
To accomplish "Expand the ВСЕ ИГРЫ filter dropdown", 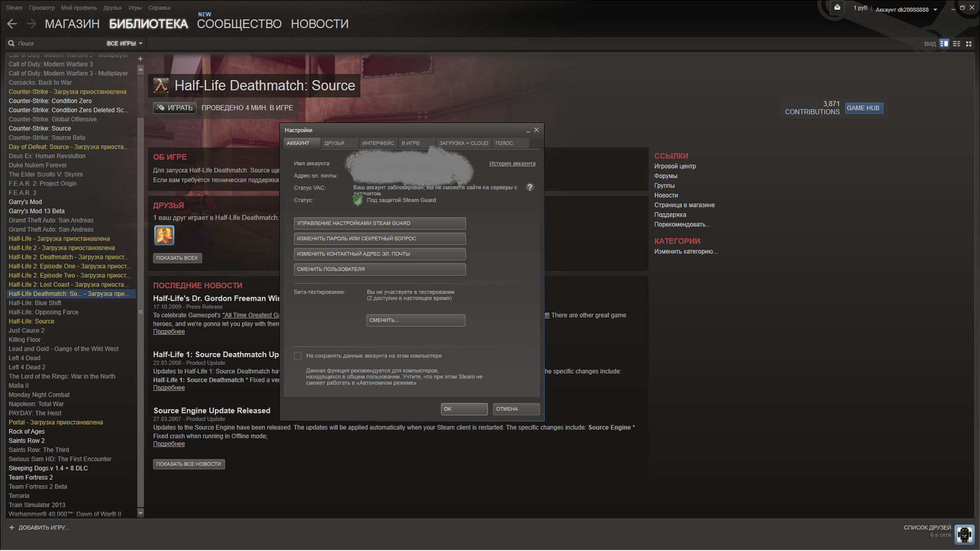I will pyautogui.click(x=125, y=43).
